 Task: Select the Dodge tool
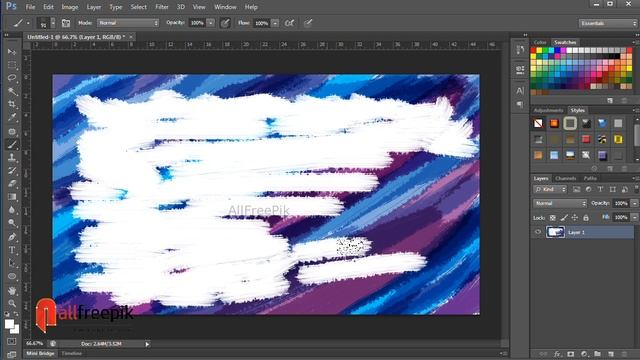coord(12,223)
